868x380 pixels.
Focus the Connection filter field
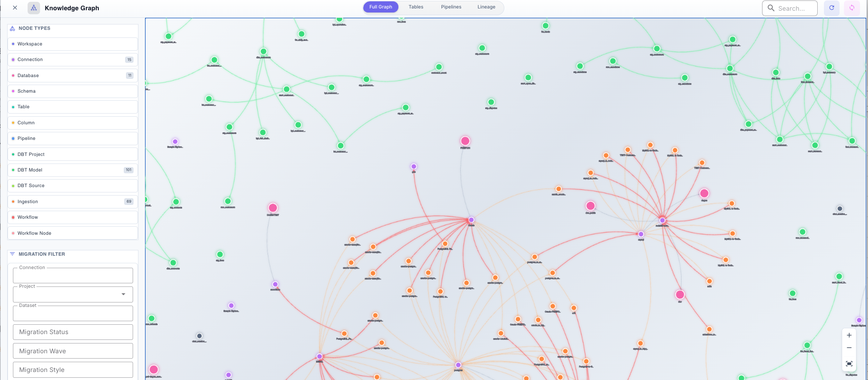pos(73,275)
